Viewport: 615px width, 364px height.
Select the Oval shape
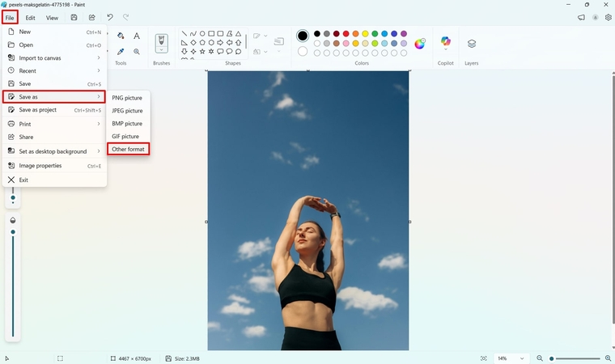(x=202, y=34)
